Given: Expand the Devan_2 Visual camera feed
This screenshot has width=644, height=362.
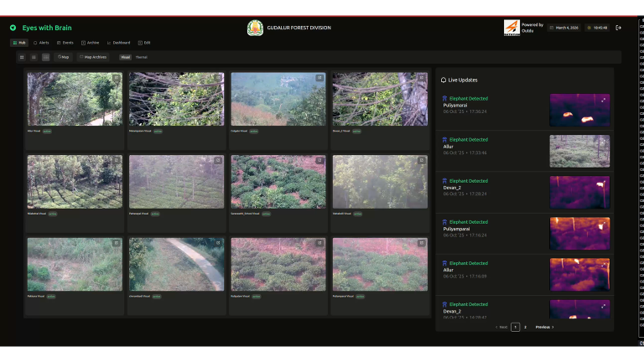Looking at the screenshot, I should [422, 78].
